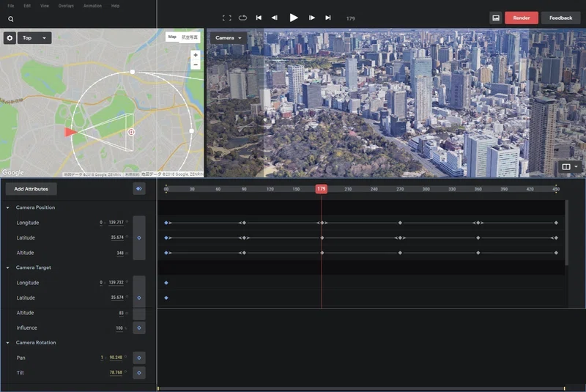The width and height of the screenshot is (586, 392).
Task: Open the Camera viewport dropdown
Action: point(228,38)
